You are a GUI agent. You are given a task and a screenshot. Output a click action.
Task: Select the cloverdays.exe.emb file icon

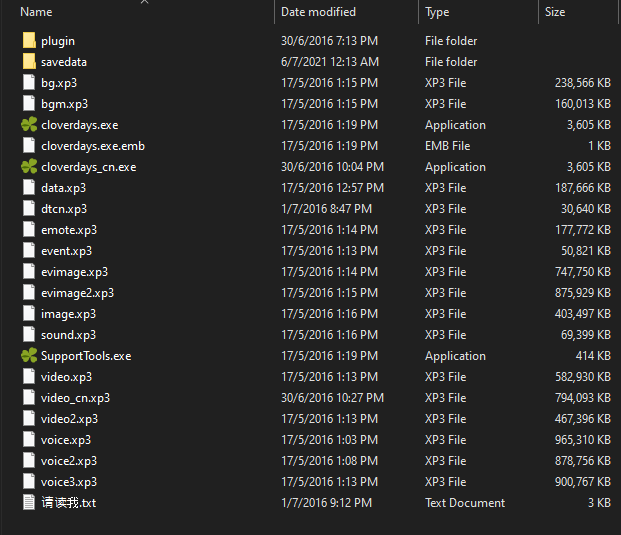pos(28,146)
